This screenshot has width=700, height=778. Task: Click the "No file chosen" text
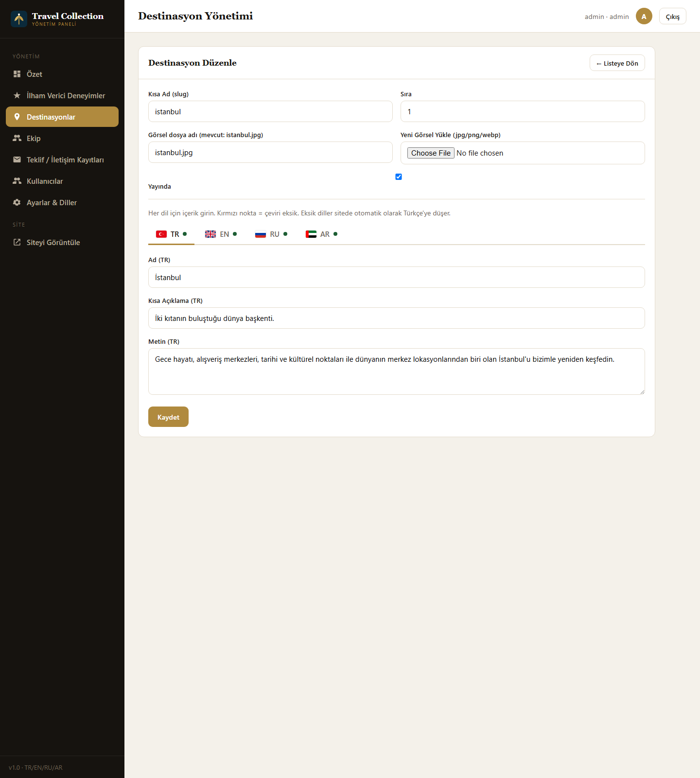coord(480,153)
